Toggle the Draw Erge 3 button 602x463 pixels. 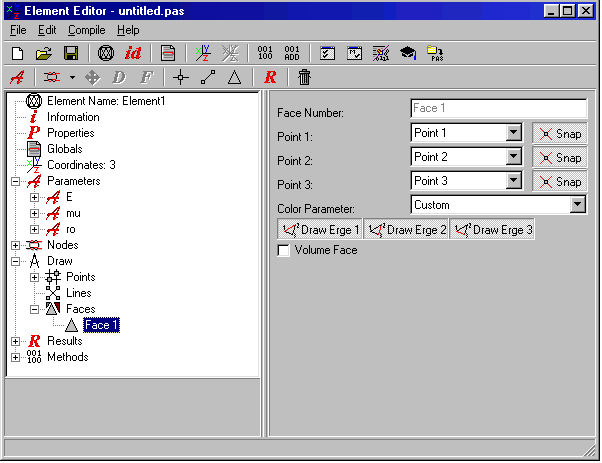pos(492,229)
